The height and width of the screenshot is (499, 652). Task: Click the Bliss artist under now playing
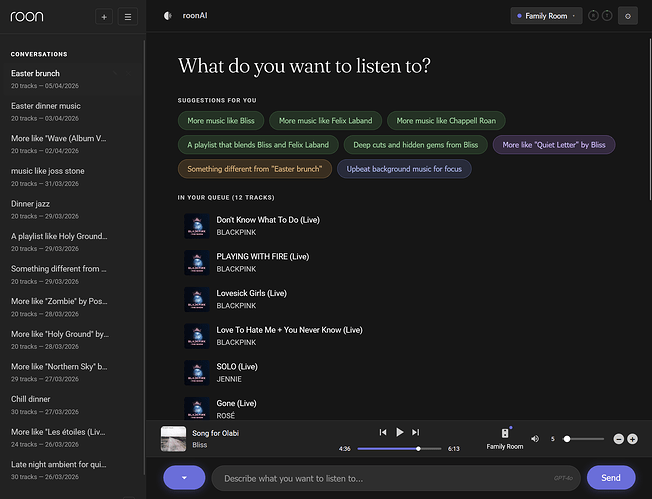(x=200, y=445)
